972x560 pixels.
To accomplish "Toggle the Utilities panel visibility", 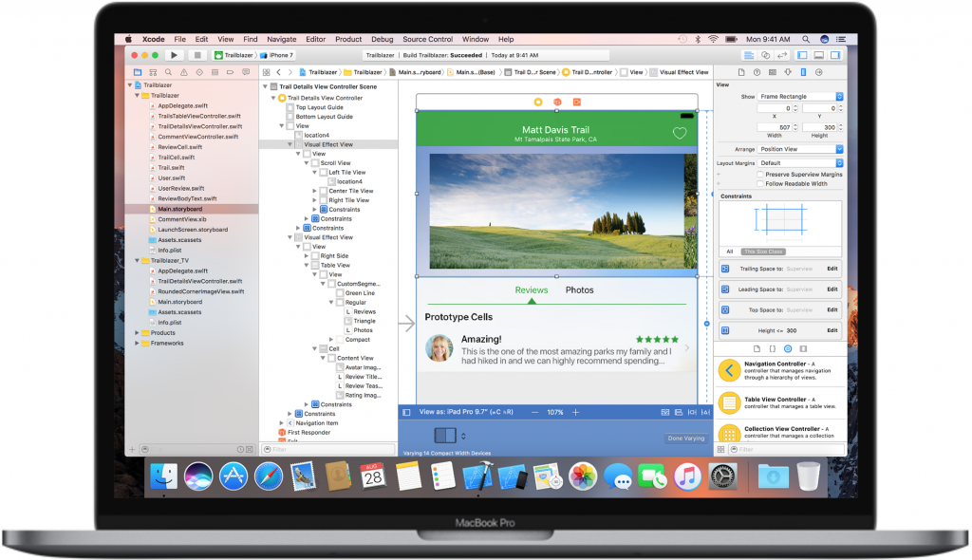I will [x=835, y=55].
